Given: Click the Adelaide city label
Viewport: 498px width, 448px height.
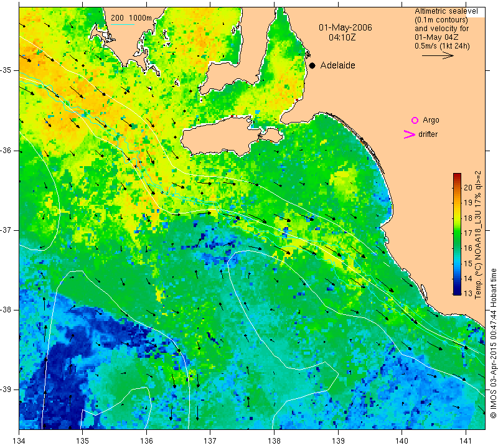Looking at the screenshot, I should click(337, 65).
